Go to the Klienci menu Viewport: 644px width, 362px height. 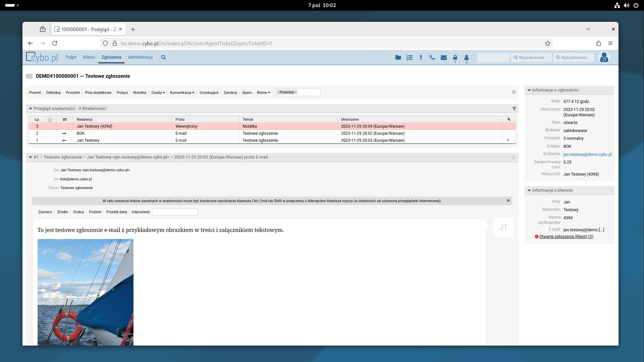89,57
